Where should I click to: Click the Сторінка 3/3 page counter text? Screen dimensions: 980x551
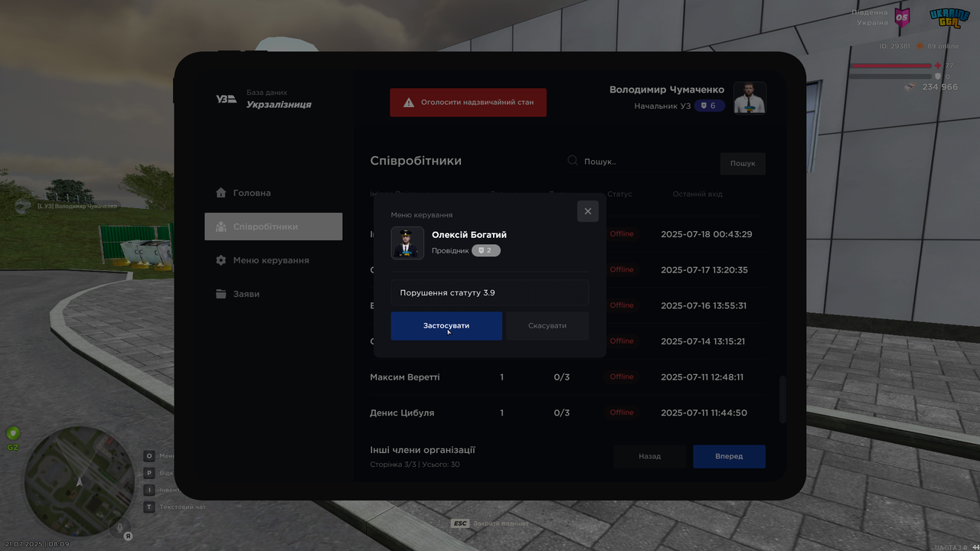[415, 465]
